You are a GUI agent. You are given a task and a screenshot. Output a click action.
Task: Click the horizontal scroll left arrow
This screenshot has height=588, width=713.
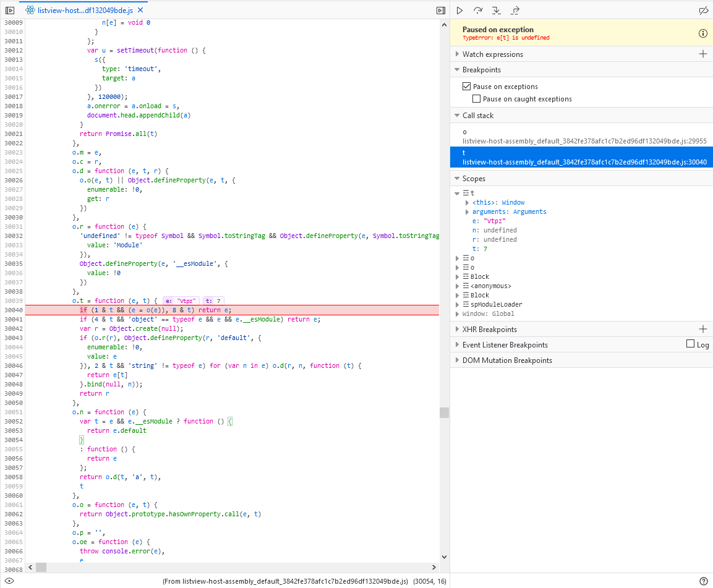[30, 567]
